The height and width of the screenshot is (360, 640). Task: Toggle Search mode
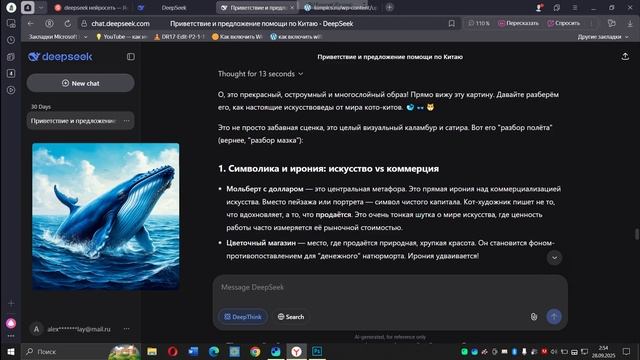tap(291, 317)
